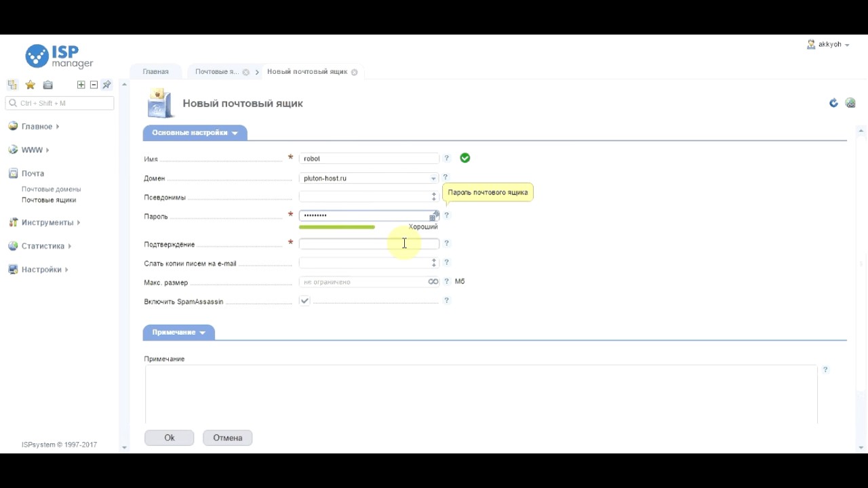Open the favorites star menu
The width and height of the screenshot is (868, 488).
(30, 85)
